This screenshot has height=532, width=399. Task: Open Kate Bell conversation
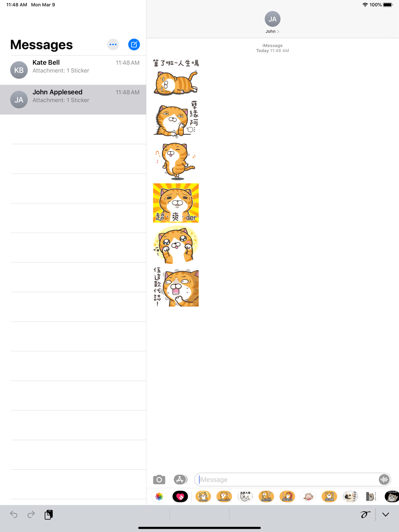[73, 70]
